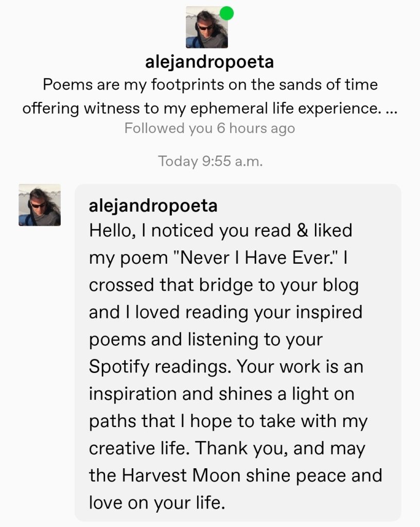
Task: Click the phrase "sands of time" in the bio
Action: click(x=321, y=84)
